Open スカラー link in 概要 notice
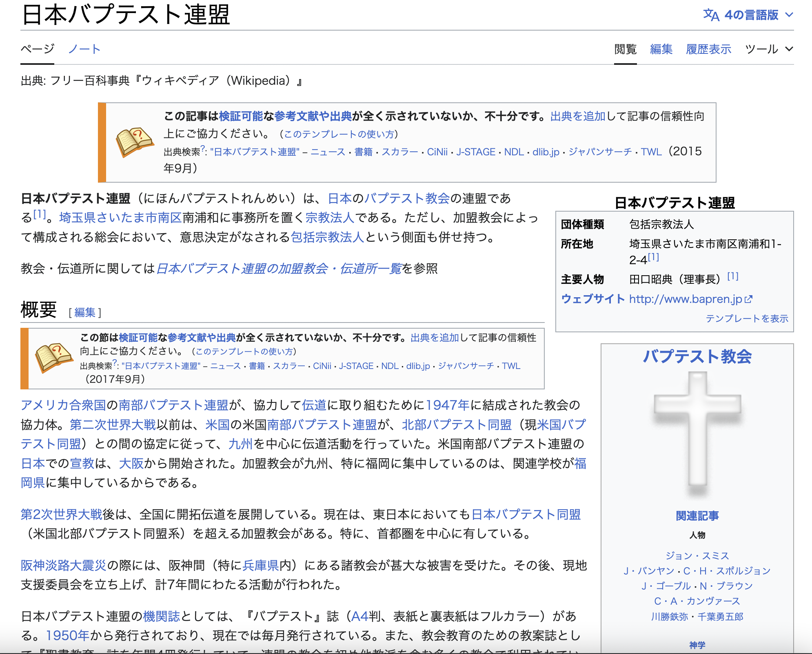 289,366
